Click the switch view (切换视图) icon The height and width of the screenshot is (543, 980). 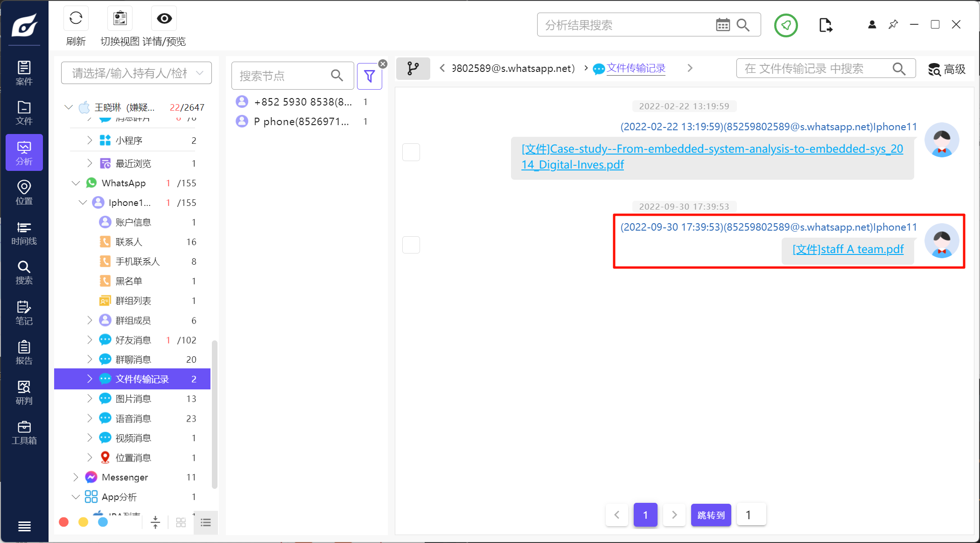click(x=120, y=19)
